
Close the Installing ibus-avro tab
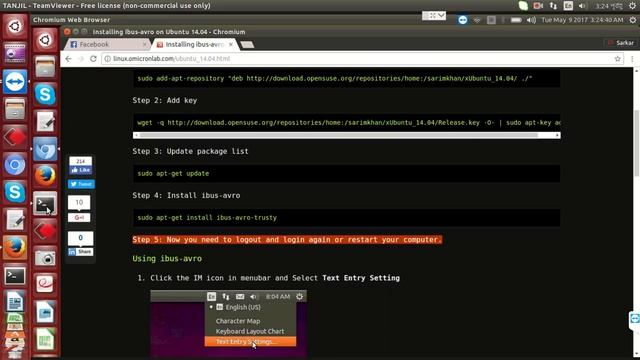pyautogui.click(x=231, y=44)
